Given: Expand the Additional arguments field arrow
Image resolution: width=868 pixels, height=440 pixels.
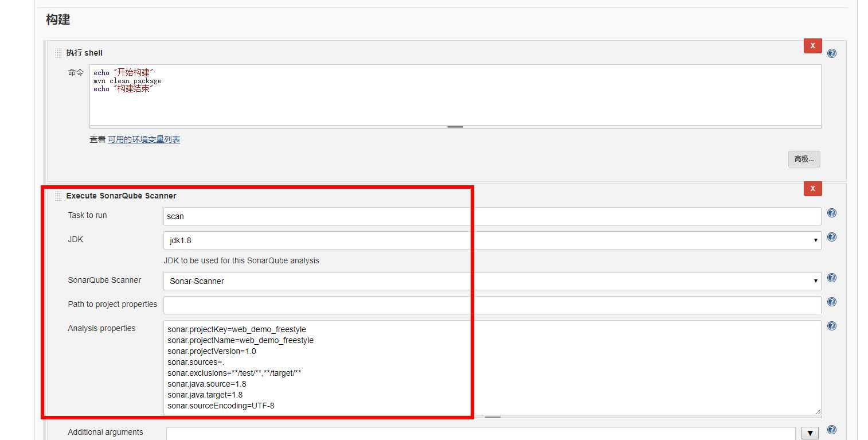Looking at the screenshot, I should click(810, 433).
